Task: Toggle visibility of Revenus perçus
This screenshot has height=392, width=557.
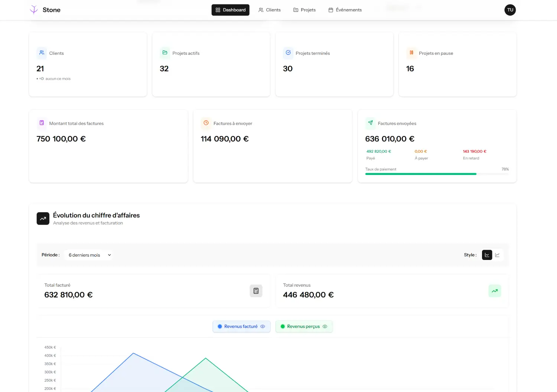Action: click(x=325, y=326)
